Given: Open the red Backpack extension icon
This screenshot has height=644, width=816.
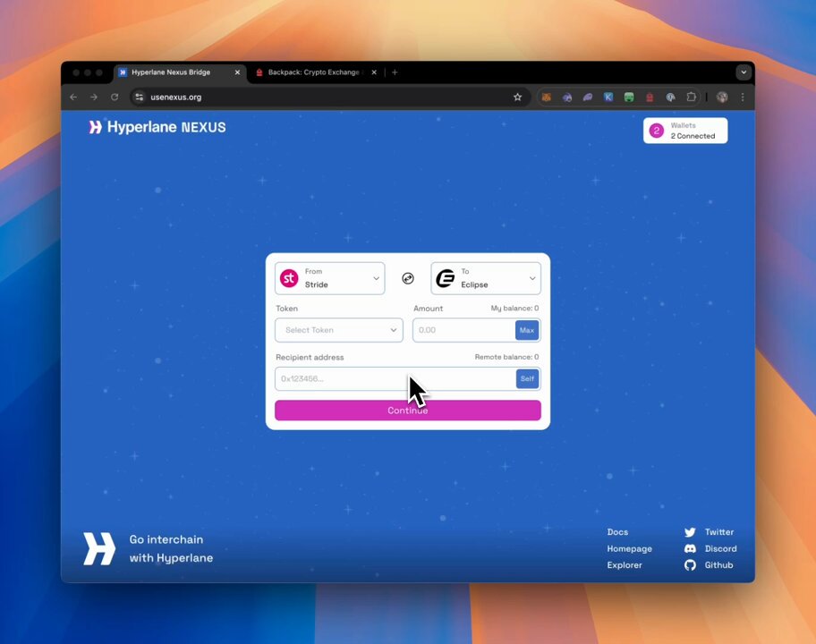Looking at the screenshot, I should point(650,97).
